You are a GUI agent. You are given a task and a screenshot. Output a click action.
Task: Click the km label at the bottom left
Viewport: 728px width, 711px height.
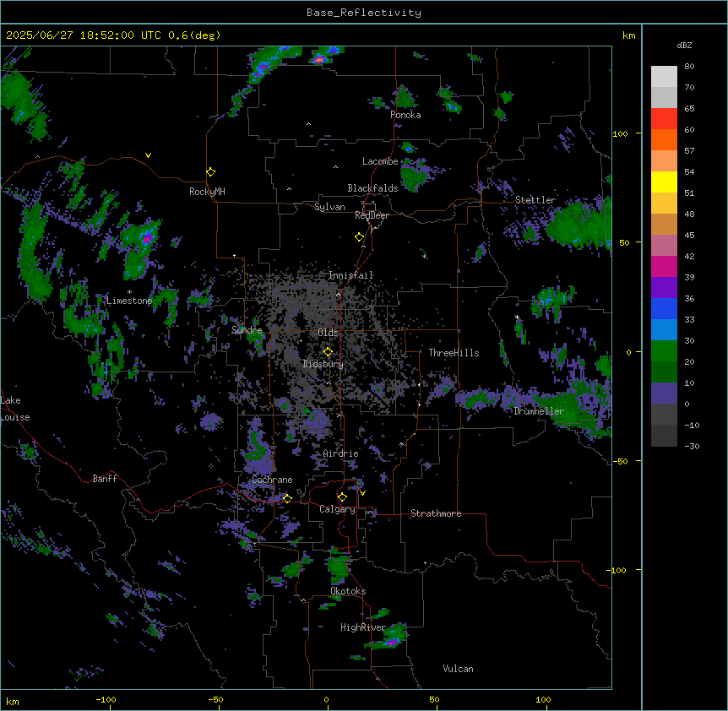(13, 702)
